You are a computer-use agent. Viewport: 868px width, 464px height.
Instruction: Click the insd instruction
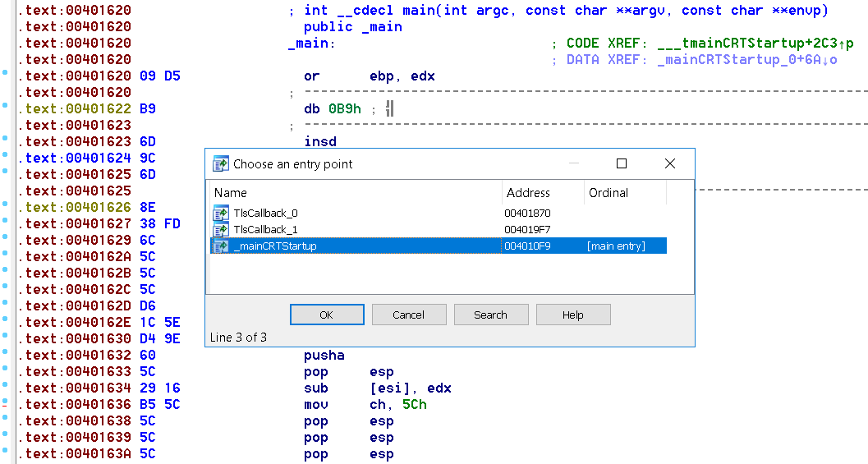[320, 141]
